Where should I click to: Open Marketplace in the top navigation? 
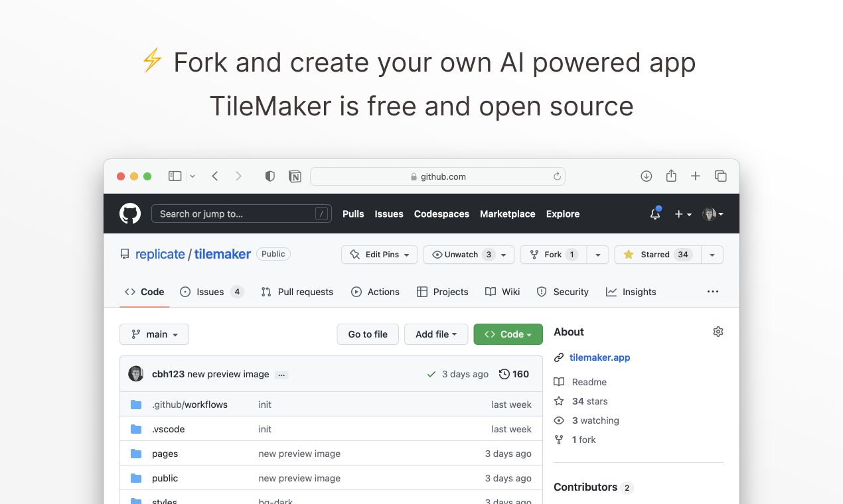click(x=508, y=214)
